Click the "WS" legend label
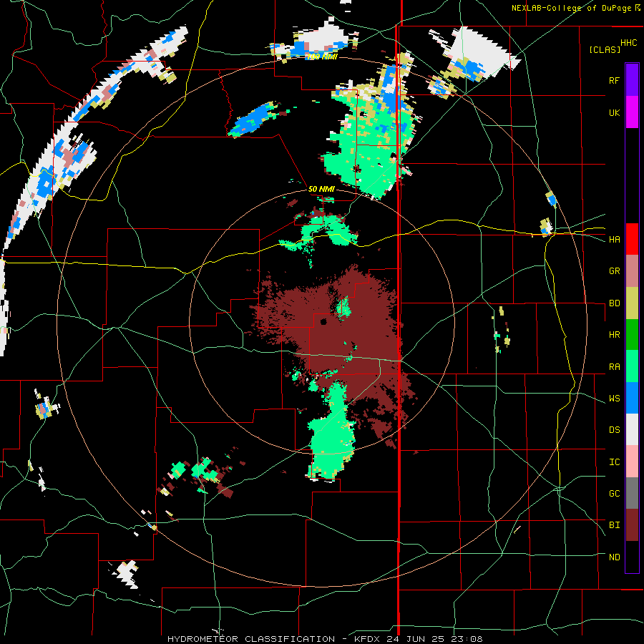This screenshot has height=644, width=644. 614,399
